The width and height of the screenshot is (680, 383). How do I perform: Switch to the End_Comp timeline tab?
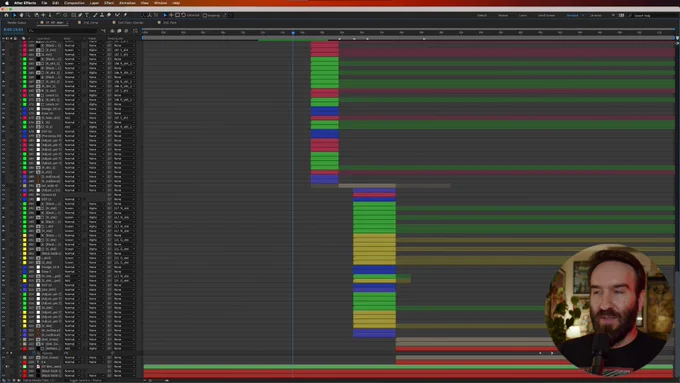point(91,23)
